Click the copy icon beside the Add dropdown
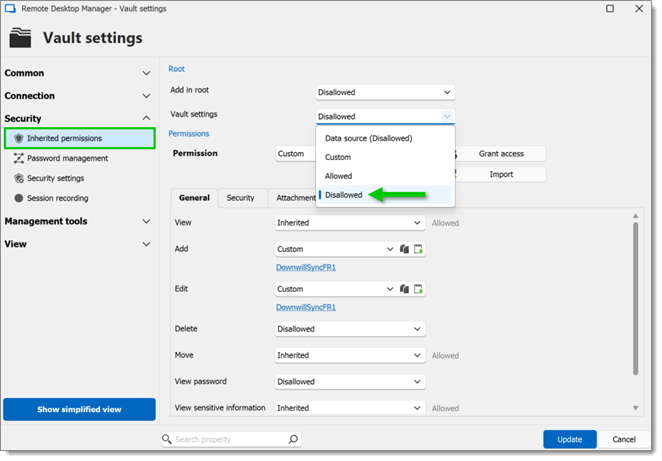 click(x=404, y=249)
